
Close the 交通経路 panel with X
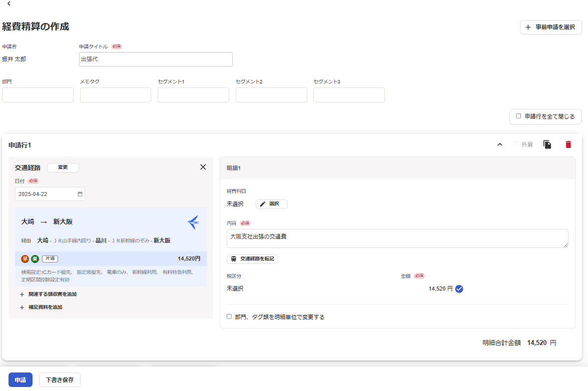[x=203, y=167]
